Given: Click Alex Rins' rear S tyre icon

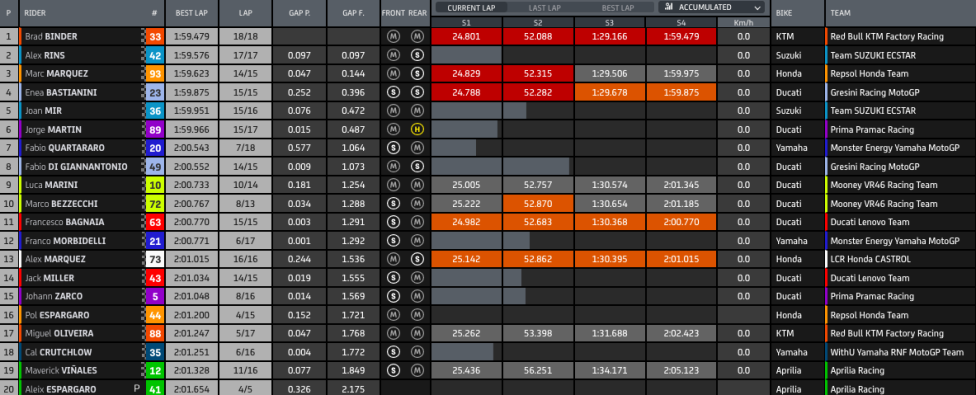Looking at the screenshot, I should [416, 55].
